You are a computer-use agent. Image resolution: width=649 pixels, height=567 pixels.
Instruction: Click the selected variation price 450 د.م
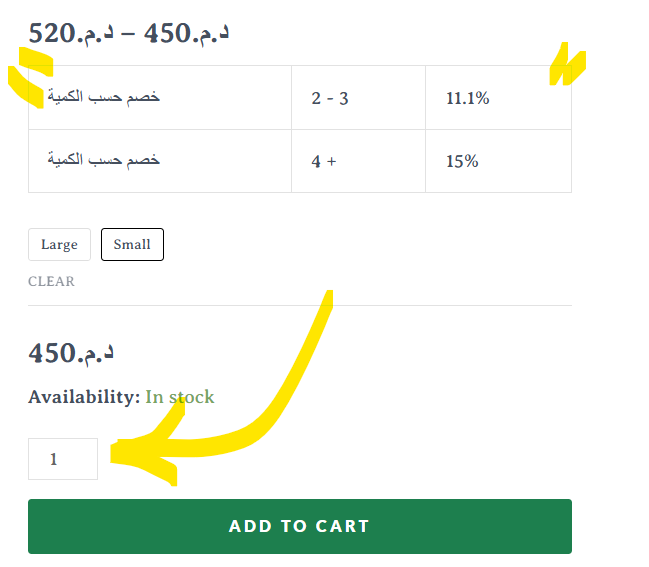(x=71, y=354)
